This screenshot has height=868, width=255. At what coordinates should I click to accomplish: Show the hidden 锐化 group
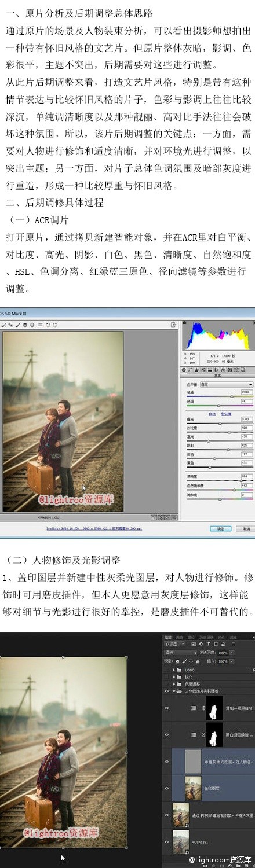click(166, 677)
